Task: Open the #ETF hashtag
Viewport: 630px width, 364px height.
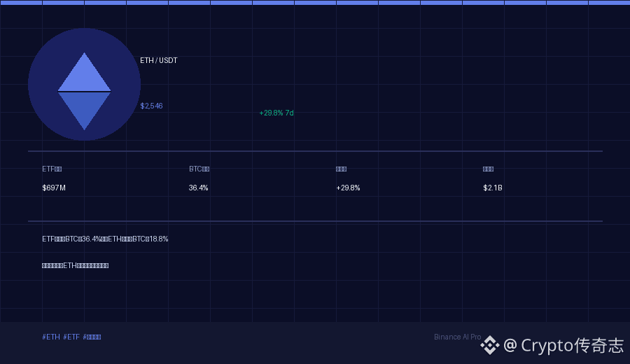Action: [71, 337]
